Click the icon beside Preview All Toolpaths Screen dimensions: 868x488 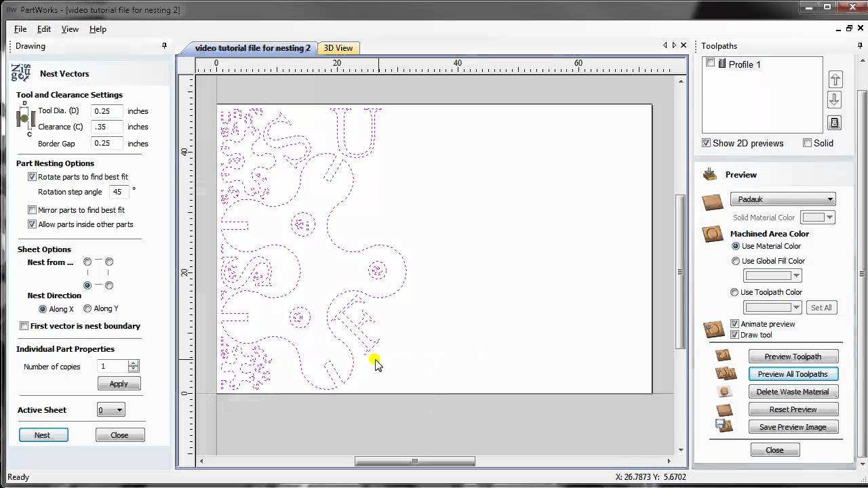[x=725, y=373]
